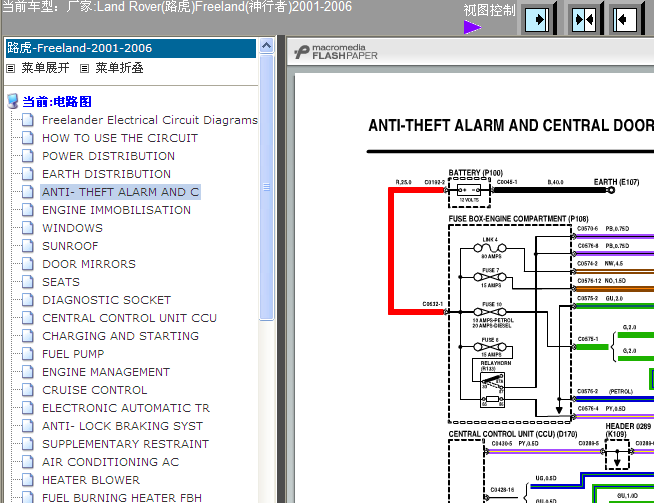The height and width of the screenshot is (503, 654).
Task: Open CENTRAL CONTROL UNIT CCU diagram
Action: point(129,318)
